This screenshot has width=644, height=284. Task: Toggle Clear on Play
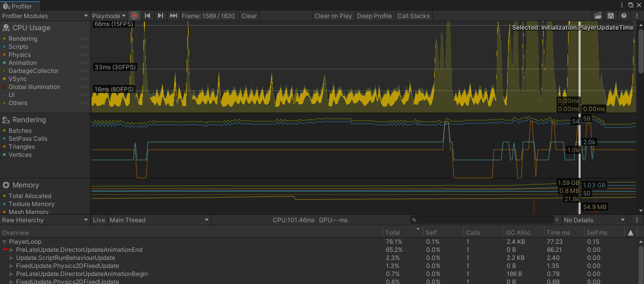click(333, 16)
